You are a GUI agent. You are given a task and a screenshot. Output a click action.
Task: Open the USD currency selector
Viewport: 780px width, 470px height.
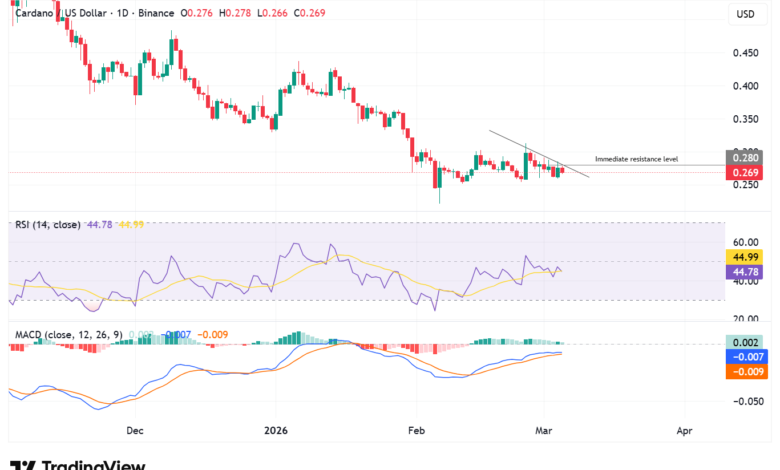[745, 14]
